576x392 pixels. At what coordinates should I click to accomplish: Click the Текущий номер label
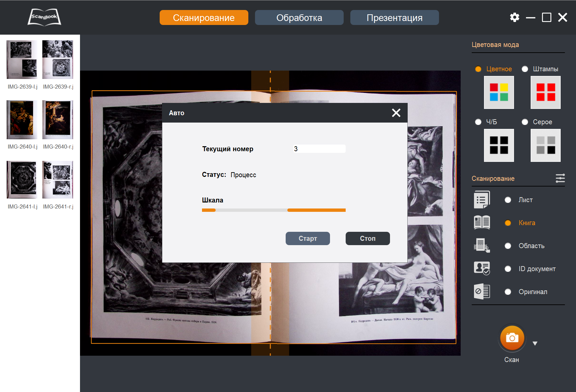228,149
